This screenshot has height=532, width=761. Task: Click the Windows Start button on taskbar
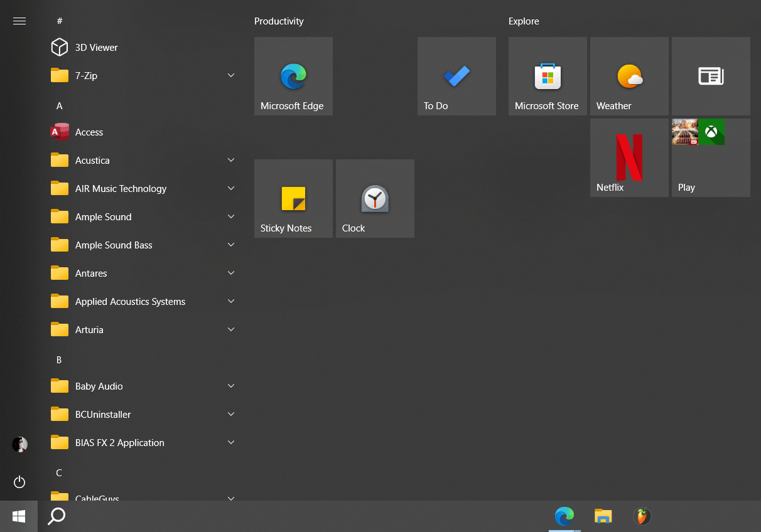pos(19,516)
